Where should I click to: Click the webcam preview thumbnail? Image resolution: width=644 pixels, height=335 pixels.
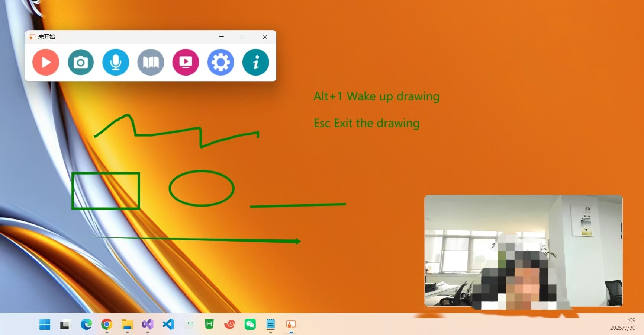pyautogui.click(x=523, y=251)
